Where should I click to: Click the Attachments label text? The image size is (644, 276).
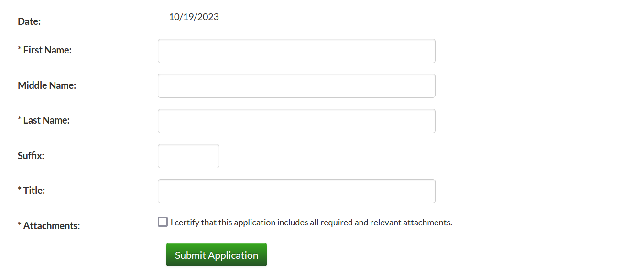[x=52, y=226]
